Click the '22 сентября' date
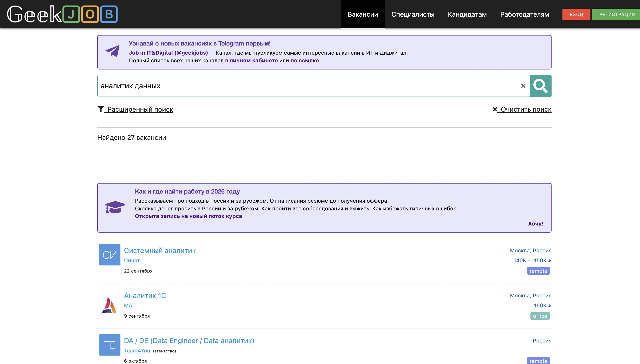 pyautogui.click(x=138, y=271)
